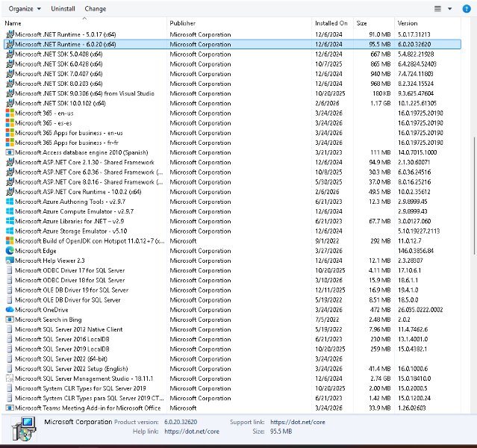Viewport: 477px width, 448px height.
Task: Click the Microsoft 365 es-es Office icon
Action: click(10, 123)
